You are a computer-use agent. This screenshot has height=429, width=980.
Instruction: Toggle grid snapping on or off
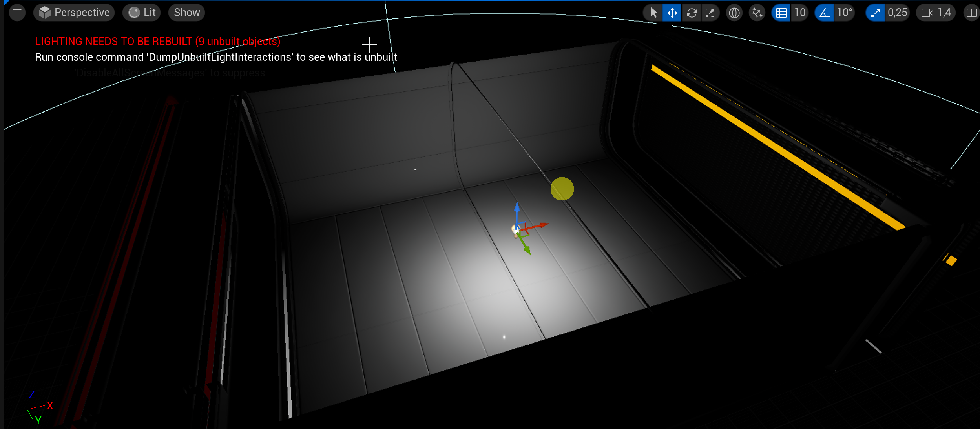click(x=781, y=13)
